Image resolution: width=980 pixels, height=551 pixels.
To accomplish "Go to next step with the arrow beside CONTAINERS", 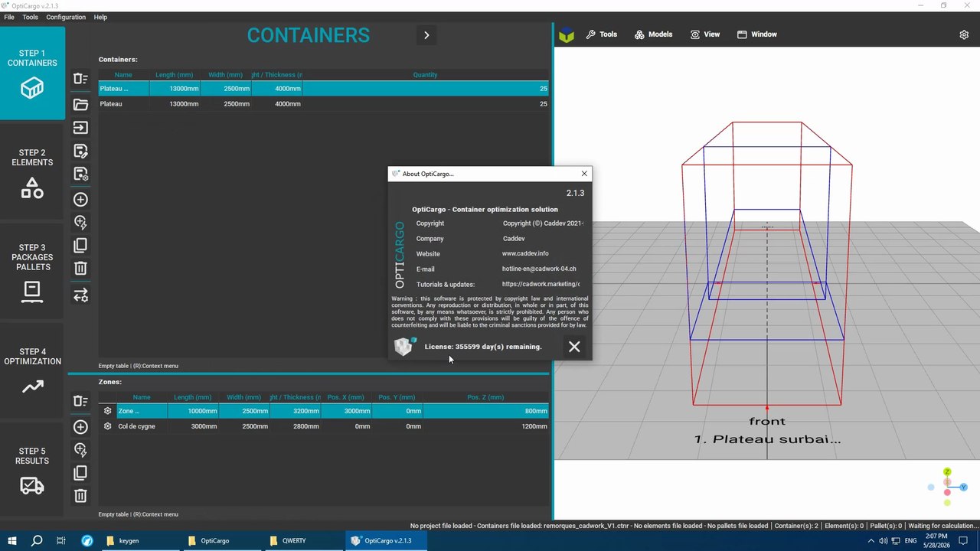I will [426, 34].
